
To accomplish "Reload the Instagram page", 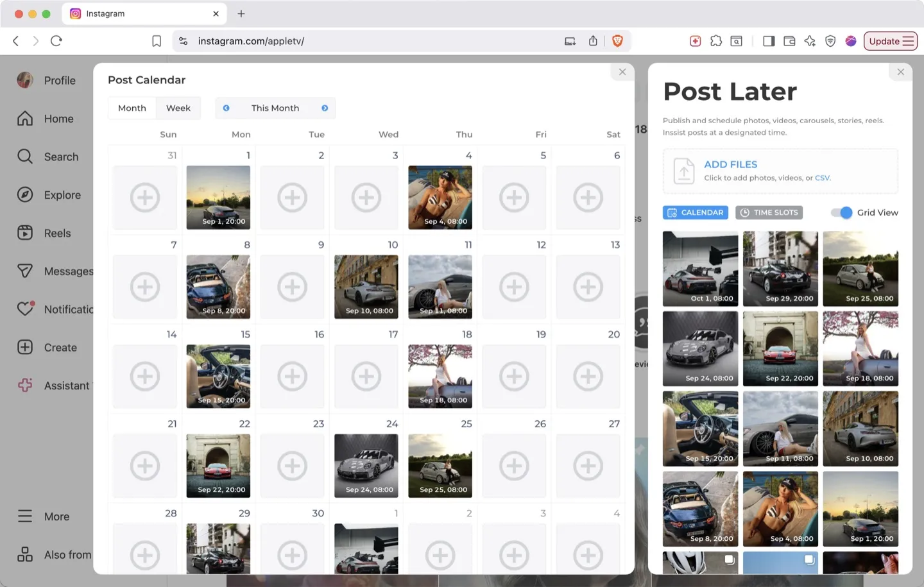I will click(x=56, y=40).
